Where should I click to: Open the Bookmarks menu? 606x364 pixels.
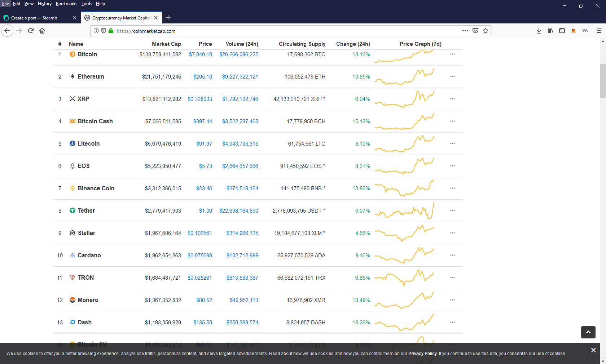66,4
